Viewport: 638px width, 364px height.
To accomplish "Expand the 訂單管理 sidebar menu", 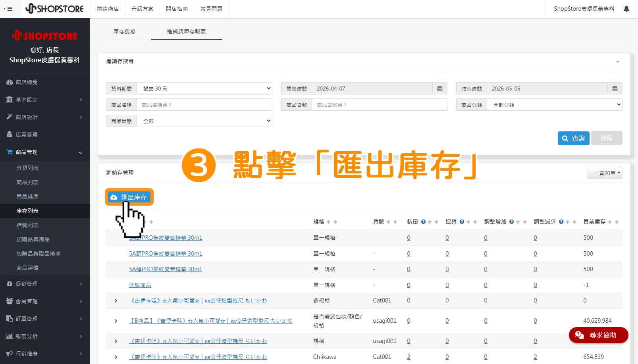I will pos(45,319).
